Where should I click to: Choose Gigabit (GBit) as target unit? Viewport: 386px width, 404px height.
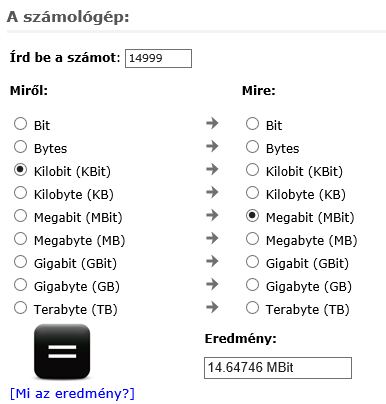[x=252, y=262]
